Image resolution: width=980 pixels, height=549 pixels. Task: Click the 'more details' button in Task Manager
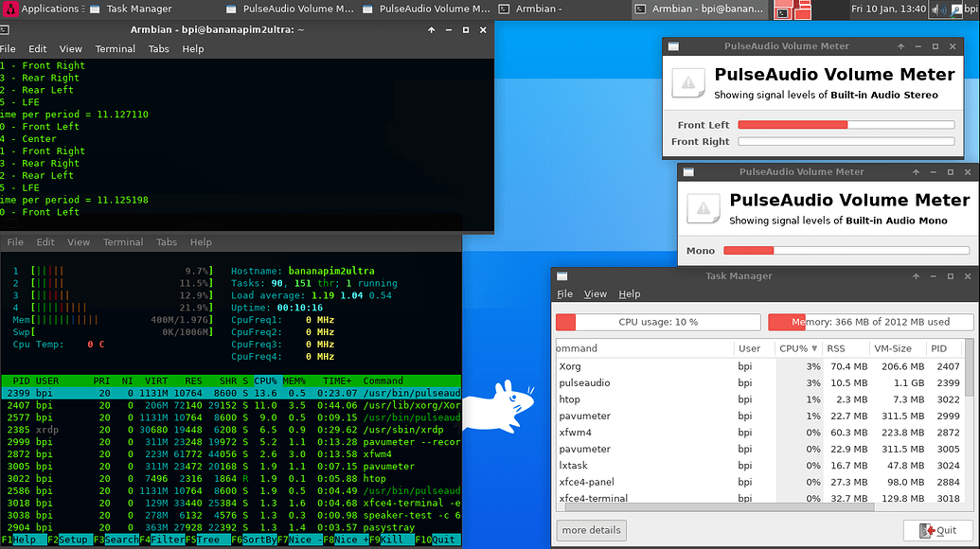click(591, 530)
